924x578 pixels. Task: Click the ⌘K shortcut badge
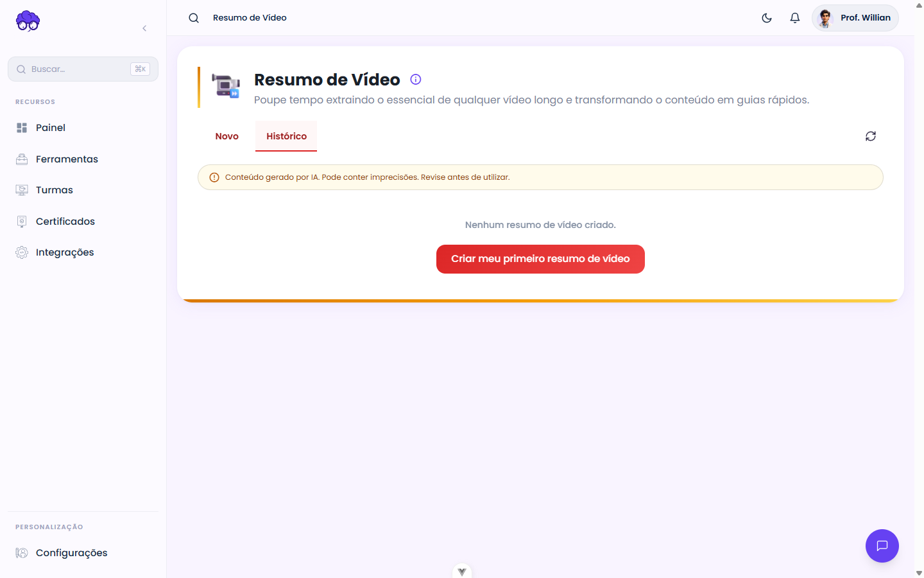click(x=140, y=69)
